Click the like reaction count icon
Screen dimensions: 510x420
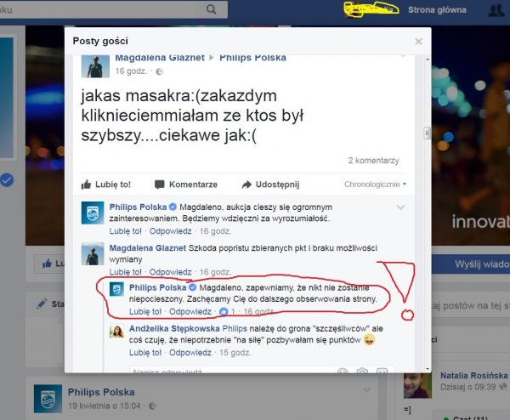[224, 312]
